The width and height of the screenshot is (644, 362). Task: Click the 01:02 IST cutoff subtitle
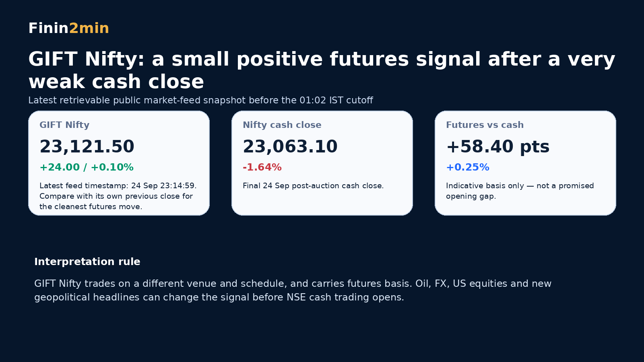pos(200,100)
